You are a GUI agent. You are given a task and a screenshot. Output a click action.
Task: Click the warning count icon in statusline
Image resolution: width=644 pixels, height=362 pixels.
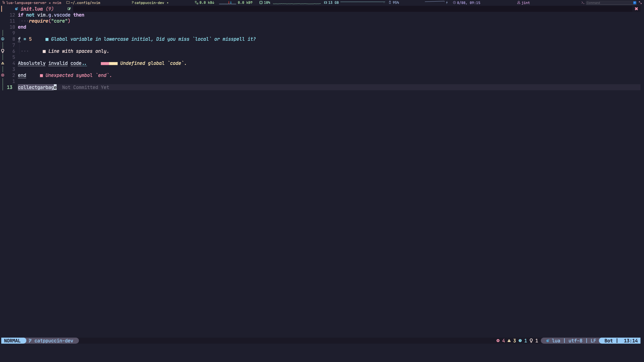tap(509, 341)
